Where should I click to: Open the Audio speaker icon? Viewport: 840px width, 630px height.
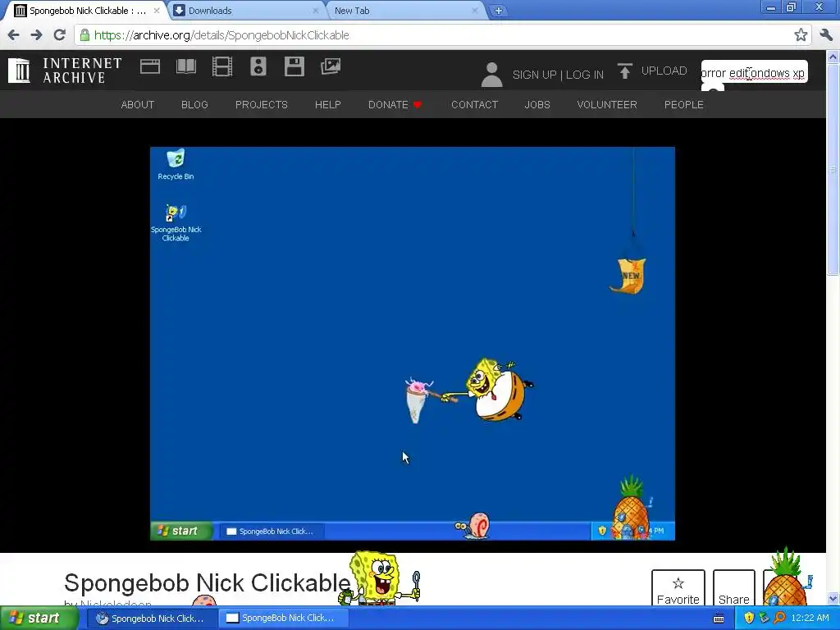258,67
